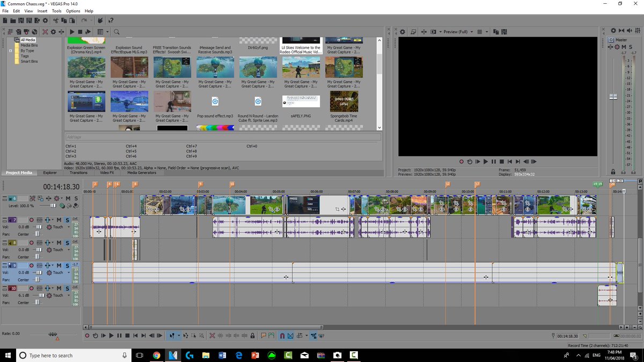
Task: Search media with the magnifier icon
Action: [x=116, y=32]
